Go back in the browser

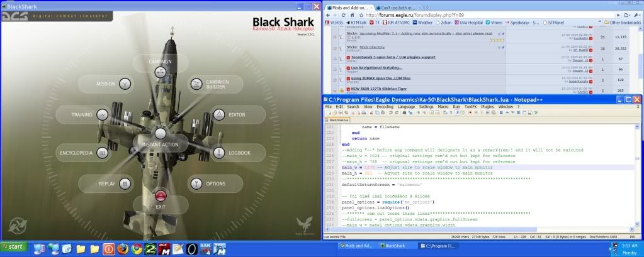click(328, 15)
